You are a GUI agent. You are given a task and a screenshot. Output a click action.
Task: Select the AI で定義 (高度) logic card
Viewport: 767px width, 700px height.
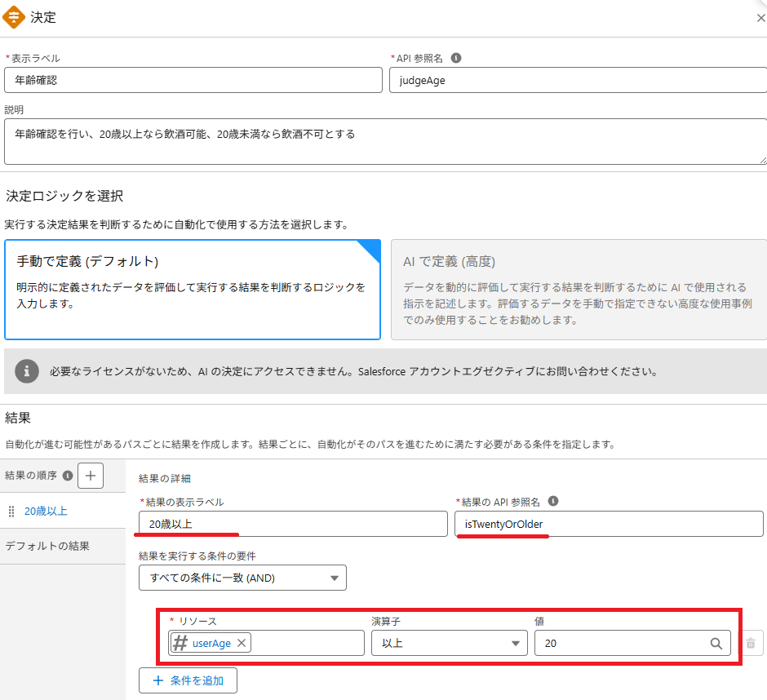point(579,290)
